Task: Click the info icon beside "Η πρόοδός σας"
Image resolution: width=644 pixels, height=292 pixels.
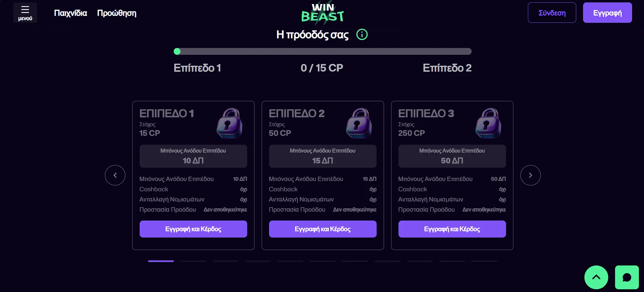Action: (x=362, y=34)
